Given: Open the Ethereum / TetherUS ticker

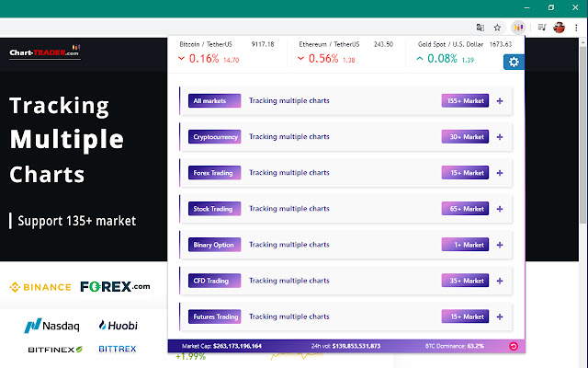Looking at the screenshot, I should [x=329, y=44].
